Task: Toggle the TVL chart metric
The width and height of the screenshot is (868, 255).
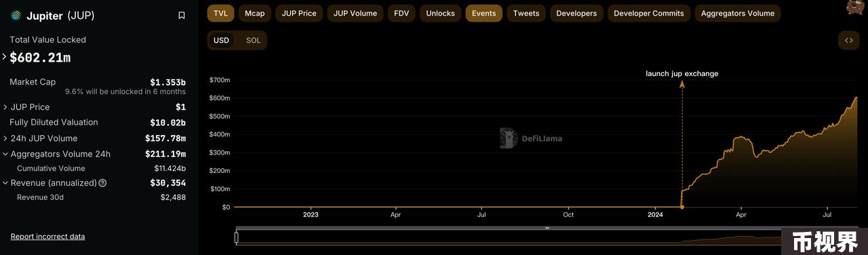Action: coord(220,13)
